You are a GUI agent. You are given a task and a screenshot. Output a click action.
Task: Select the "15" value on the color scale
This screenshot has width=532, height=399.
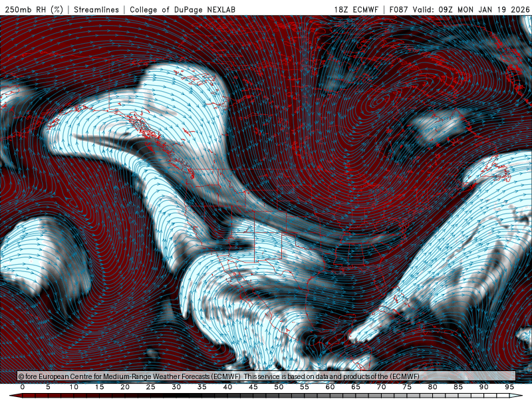pyautogui.click(x=99, y=387)
